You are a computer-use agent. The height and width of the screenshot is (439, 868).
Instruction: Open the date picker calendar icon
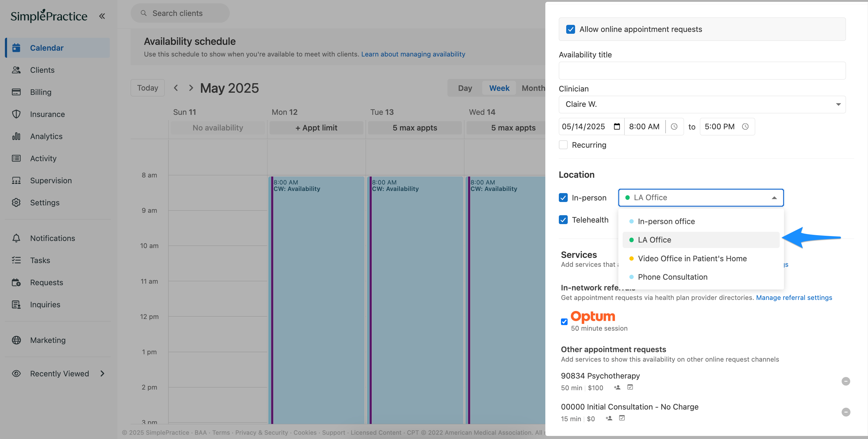click(616, 127)
